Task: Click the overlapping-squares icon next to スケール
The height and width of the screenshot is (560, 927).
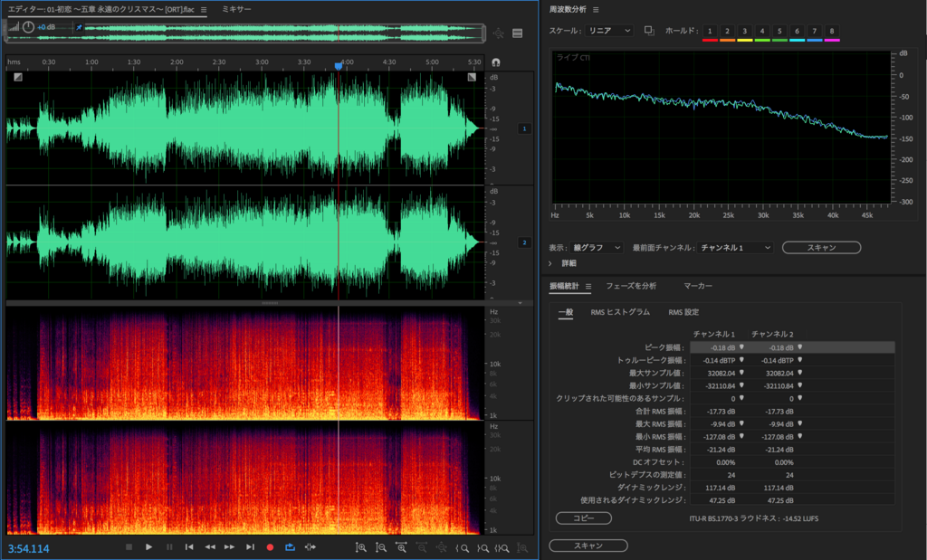Action: 649,31
